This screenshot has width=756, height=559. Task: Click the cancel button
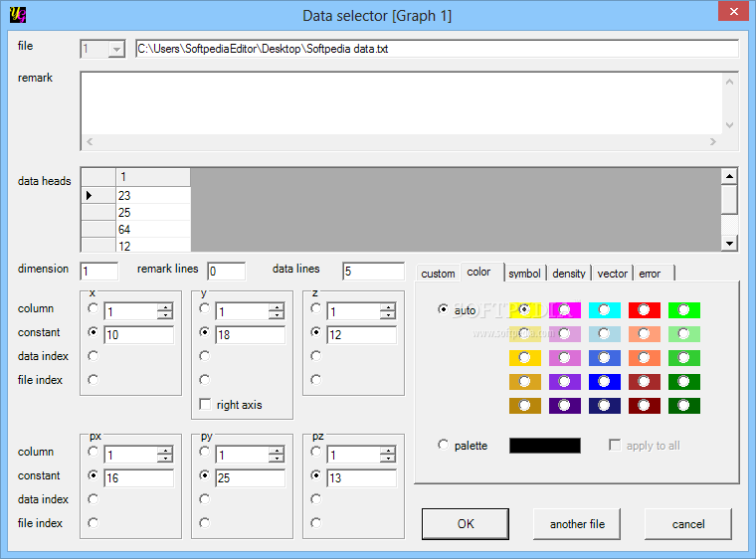(688, 524)
